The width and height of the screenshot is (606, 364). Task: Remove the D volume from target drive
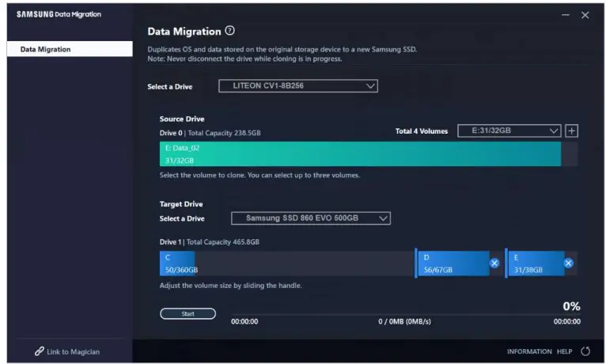494,264
